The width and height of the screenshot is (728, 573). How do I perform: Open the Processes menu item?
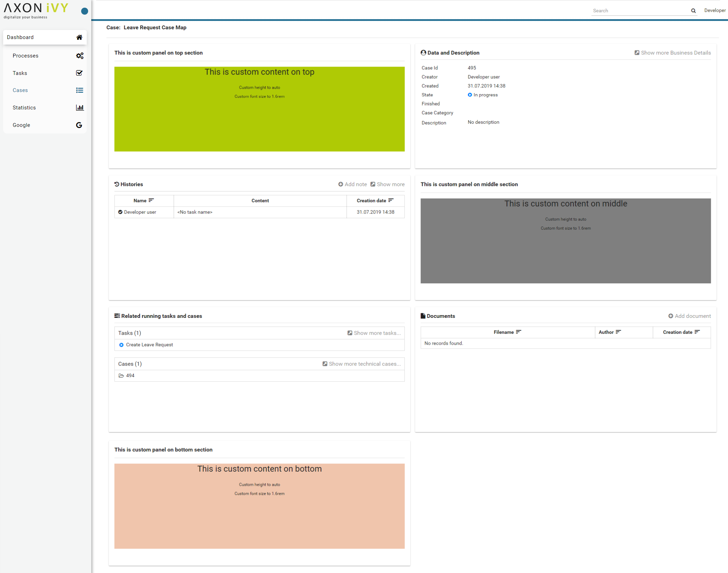tap(25, 56)
